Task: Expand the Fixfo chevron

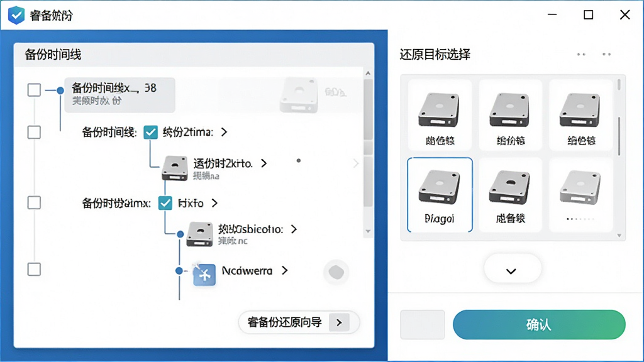Action: pos(214,203)
